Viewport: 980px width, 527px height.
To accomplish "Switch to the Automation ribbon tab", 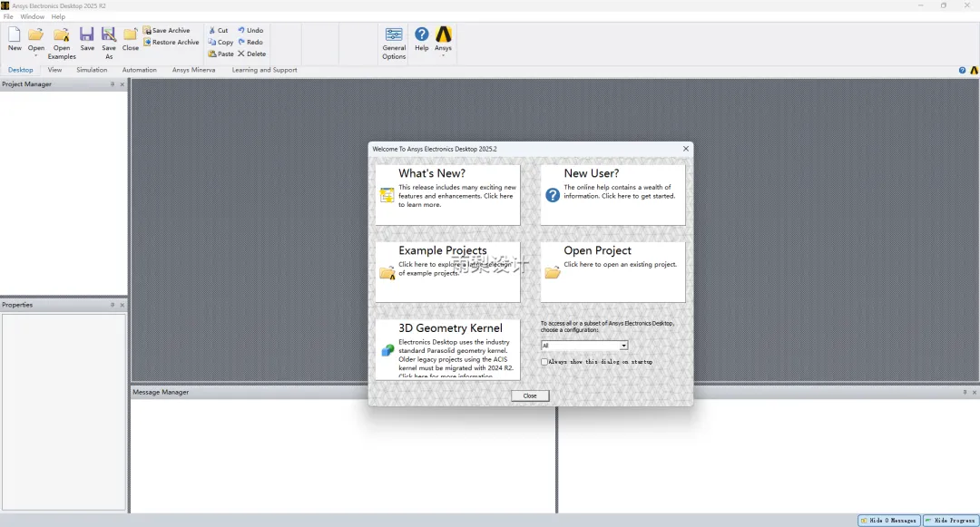I will [x=140, y=70].
